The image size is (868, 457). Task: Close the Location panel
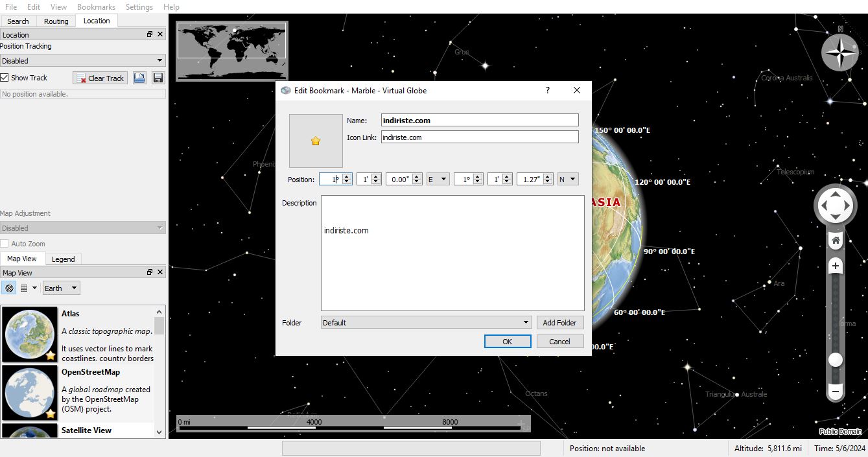[x=160, y=34]
